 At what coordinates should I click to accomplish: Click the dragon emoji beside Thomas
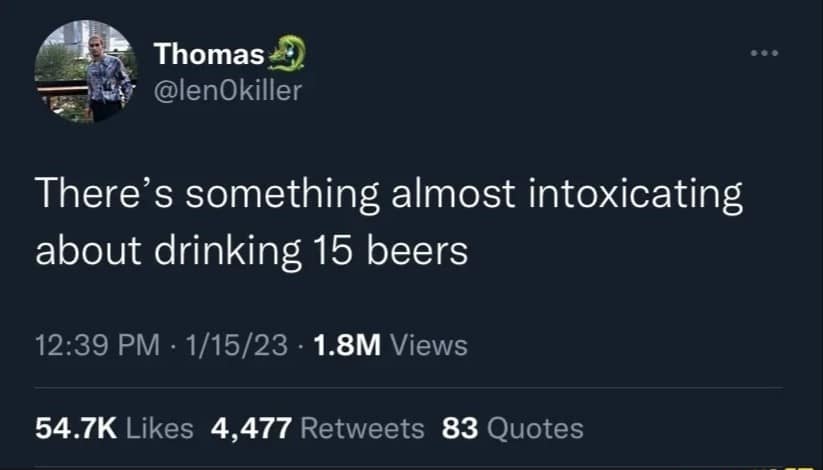point(290,60)
